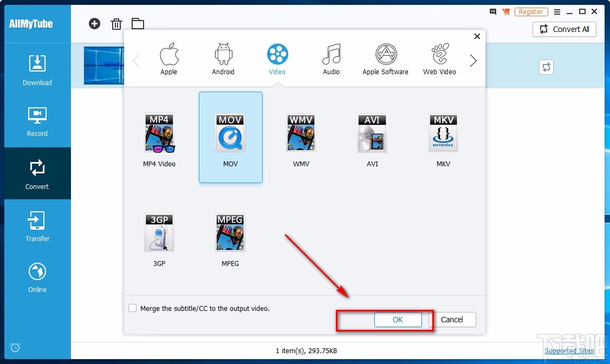Switch to the Apple category tab
Image resolution: width=610 pixels, height=364 pixels.
point(169,59)
